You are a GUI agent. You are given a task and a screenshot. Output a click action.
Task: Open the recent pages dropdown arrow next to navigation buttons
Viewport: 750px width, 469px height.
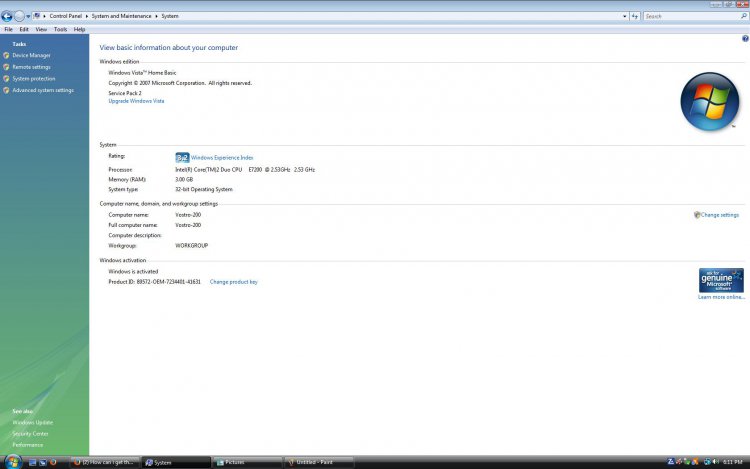(x=28, y=16)
